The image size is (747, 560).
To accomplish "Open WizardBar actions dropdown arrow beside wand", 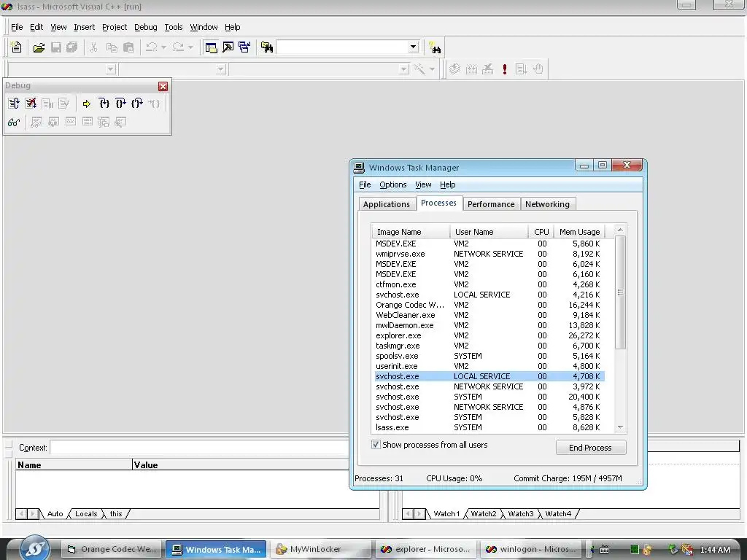I will pos(432,69).
